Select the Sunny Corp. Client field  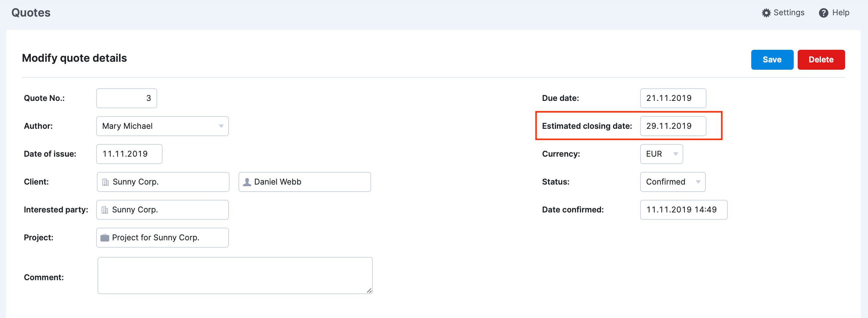(x=163, y=182)
